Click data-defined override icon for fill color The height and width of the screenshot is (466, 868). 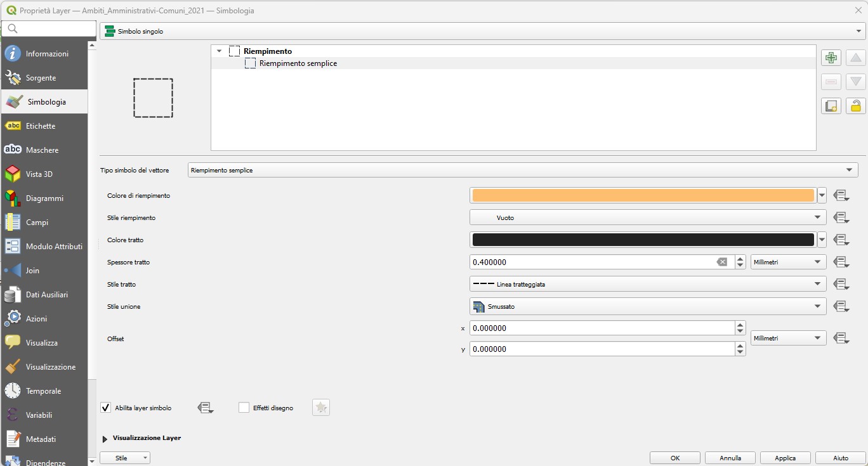click(841, 196)
